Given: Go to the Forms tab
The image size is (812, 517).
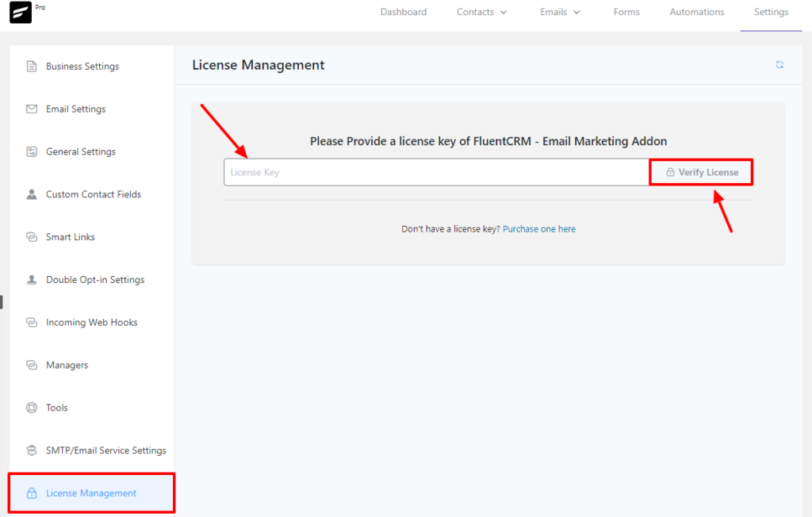Looking at the screenshot, I should point(626,12).
